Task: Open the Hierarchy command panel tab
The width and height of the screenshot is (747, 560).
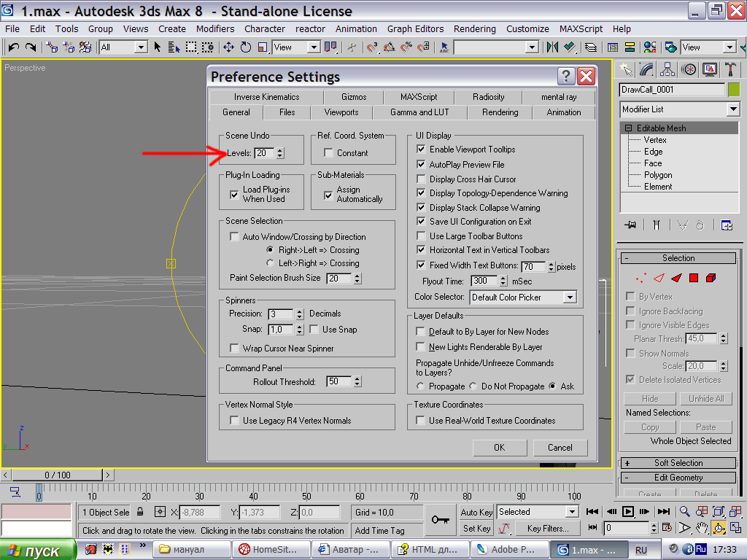Action: (x=667, y=70)
